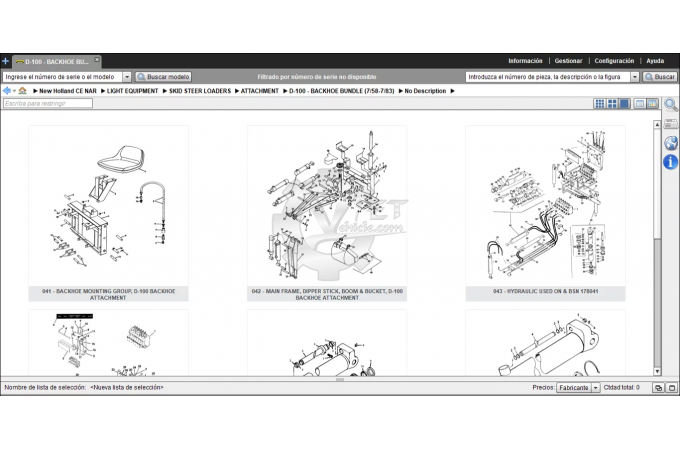
Task: Switch to medium thumbnails grid view
Action: point(612,103)
